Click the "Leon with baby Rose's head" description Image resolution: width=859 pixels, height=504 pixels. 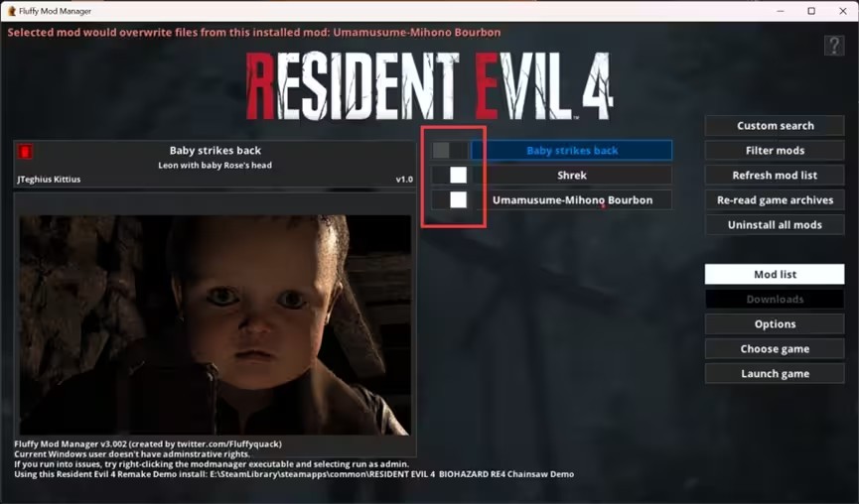click(x=215, y=166)
